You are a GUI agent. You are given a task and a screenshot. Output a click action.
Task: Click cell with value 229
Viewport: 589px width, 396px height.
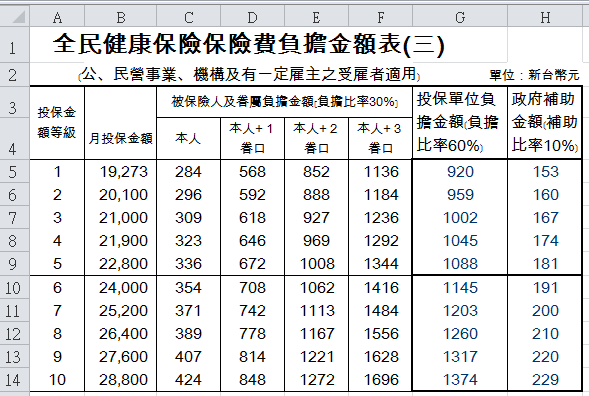pos(545,379)
